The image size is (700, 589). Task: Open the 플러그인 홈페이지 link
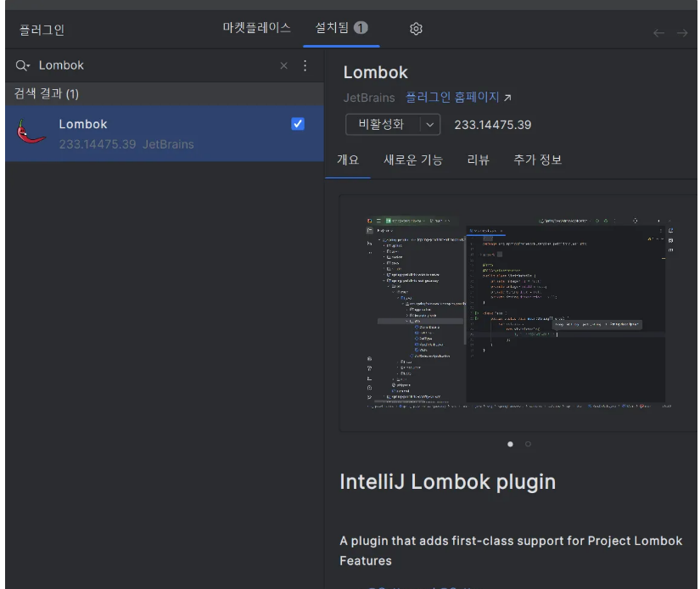click(452, 98)
